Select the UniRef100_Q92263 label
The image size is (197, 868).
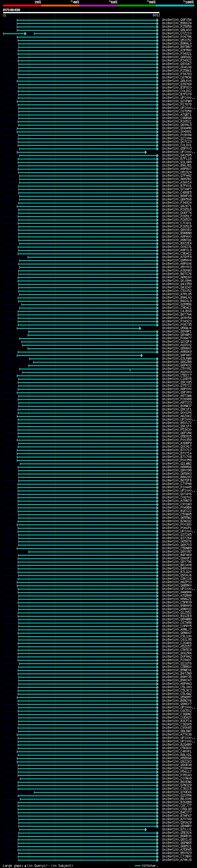tap(176, 761)
